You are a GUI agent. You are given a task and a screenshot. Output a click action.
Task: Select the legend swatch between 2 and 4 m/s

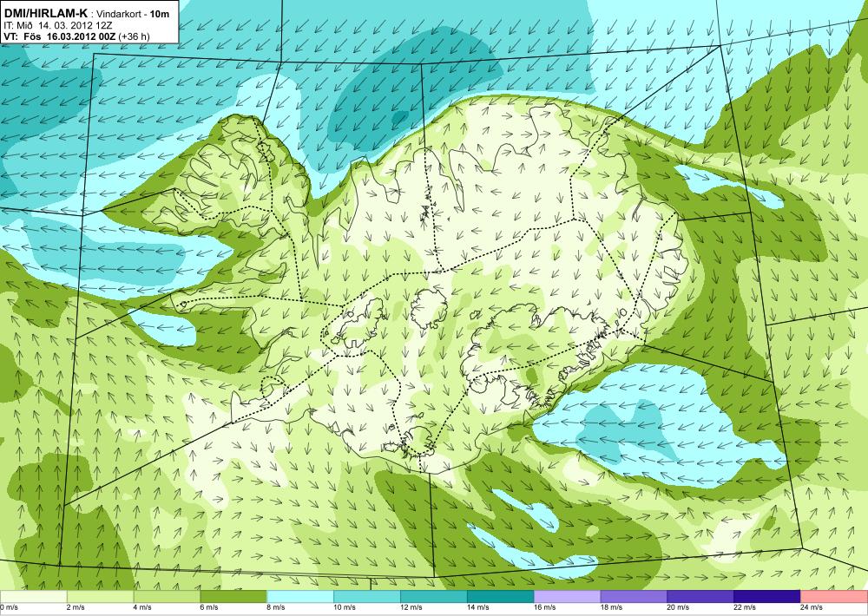pyautogui.click(x=100, y=597)
